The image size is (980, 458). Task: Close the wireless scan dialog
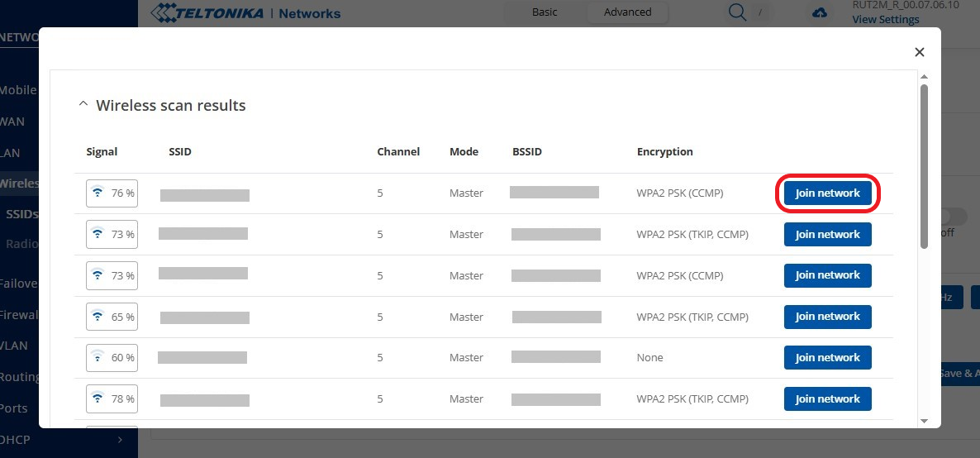(919, 52)
